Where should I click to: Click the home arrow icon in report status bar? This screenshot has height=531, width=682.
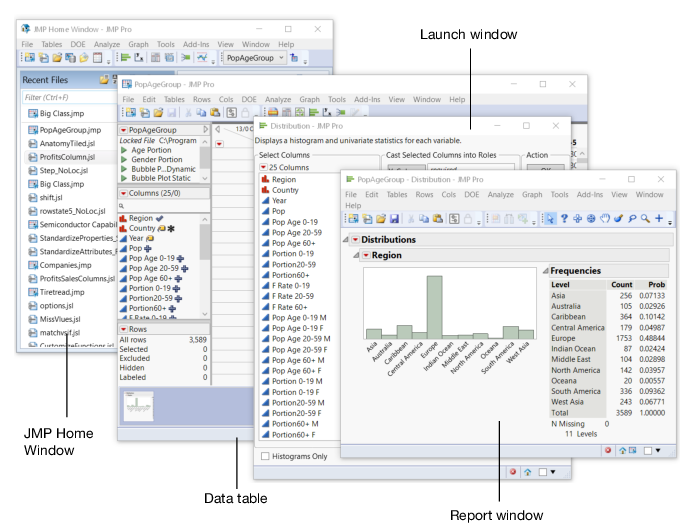pos(622,451)
